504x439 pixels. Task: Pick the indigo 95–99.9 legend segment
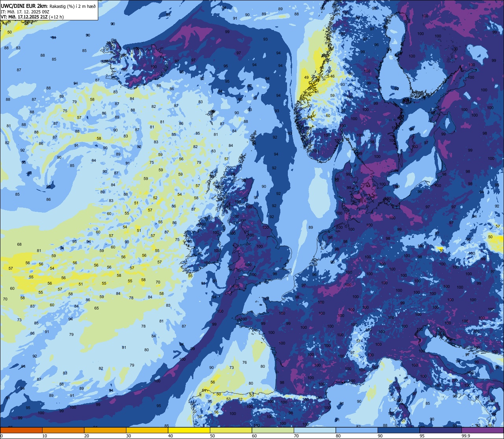(441, 430)
